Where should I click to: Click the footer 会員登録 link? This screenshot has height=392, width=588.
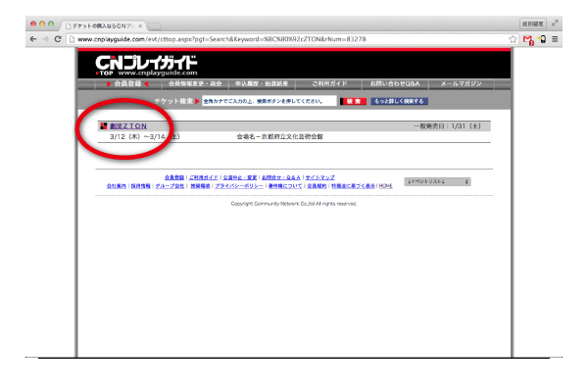174,177
